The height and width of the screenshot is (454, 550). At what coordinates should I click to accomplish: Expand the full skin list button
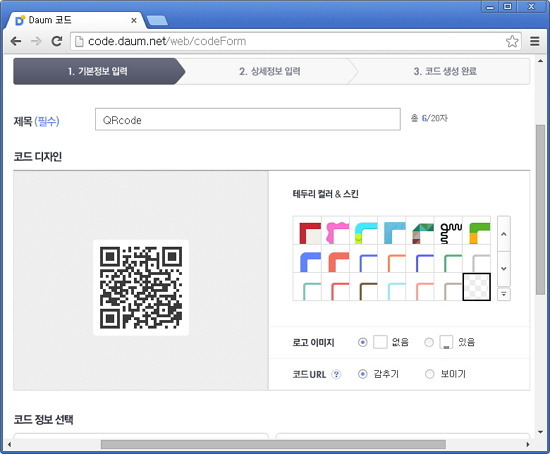coord(504,294)
